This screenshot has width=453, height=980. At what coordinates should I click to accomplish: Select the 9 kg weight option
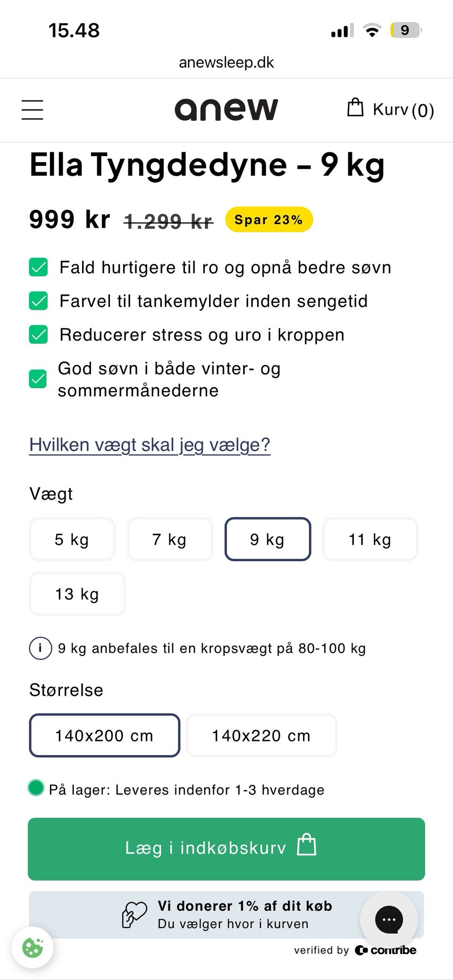[x=268, y=540]
